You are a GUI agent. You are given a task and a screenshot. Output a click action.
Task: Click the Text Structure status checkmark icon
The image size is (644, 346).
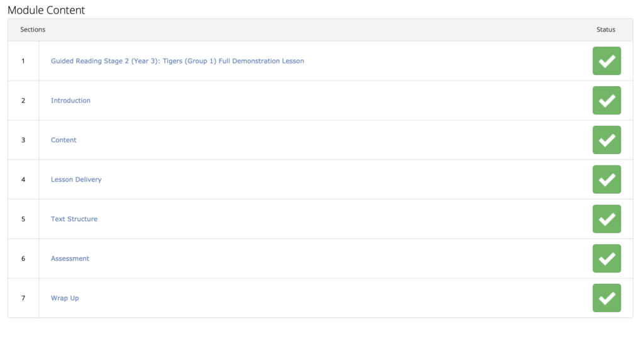pos(606,219)
